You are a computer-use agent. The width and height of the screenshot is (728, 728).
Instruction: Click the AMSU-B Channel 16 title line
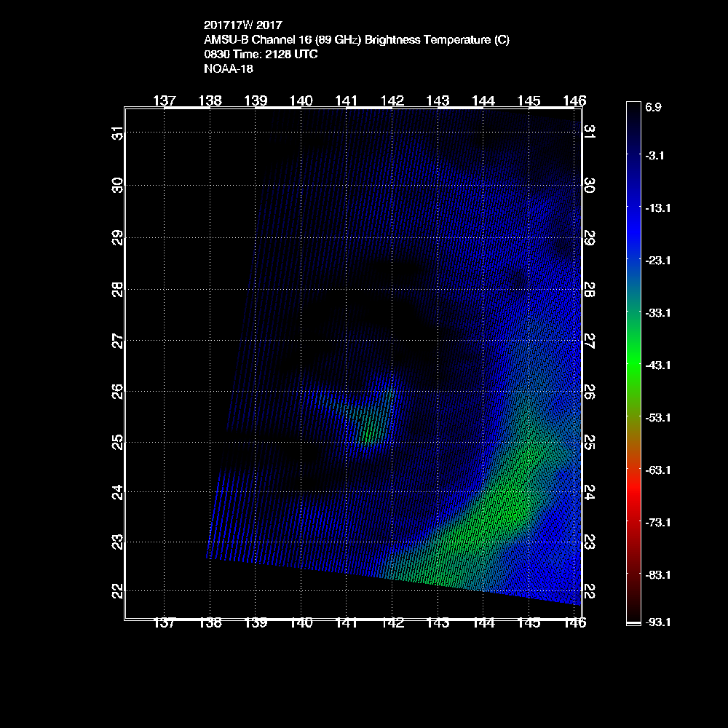click(357, 40)
